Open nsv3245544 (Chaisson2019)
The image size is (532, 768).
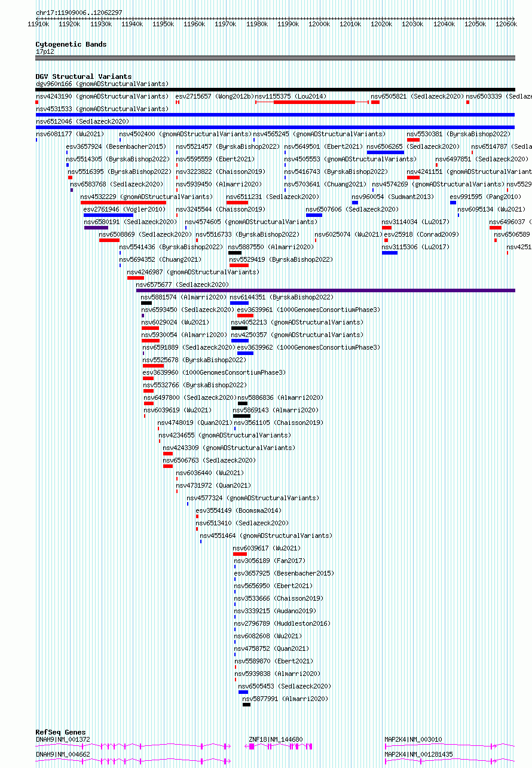tap(220, 209)
